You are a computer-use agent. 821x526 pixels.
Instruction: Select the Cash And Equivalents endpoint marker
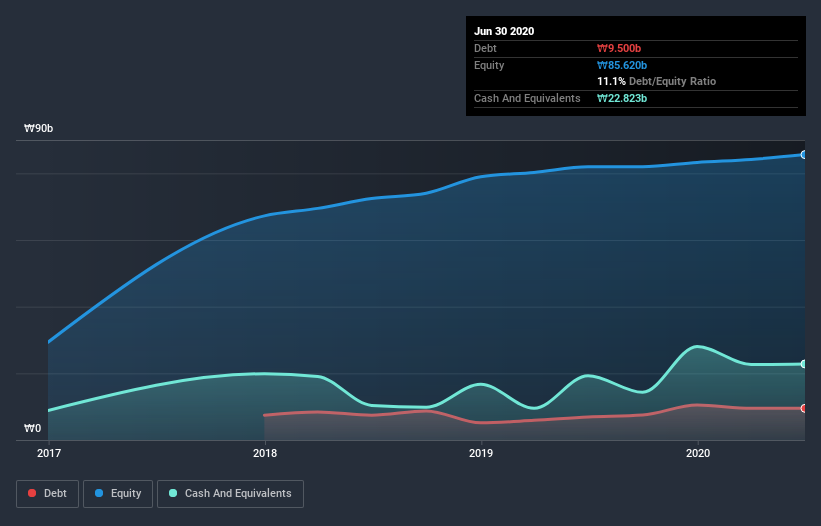click(804, 364)
